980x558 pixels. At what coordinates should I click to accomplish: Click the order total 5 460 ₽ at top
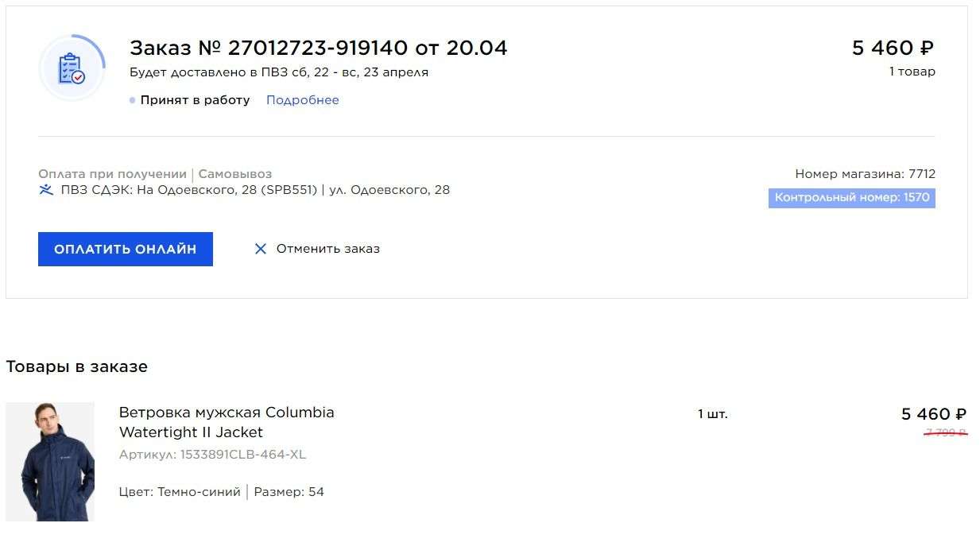coord(893,48)
